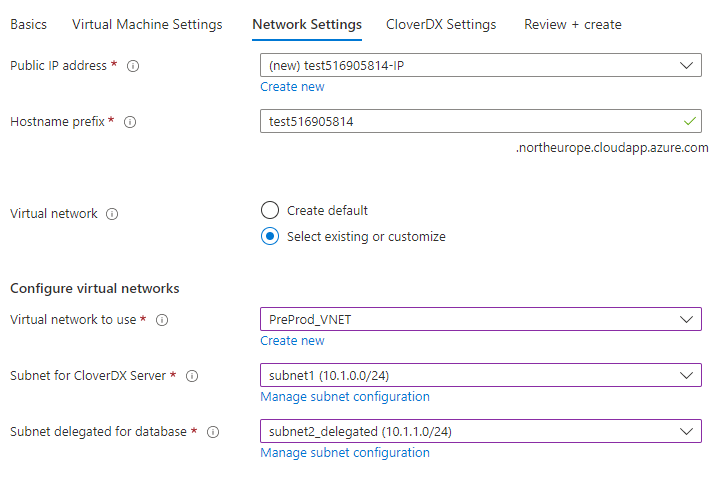Open the subnet1 (10.1.0.0/24) dropdown

click(481, 375)
